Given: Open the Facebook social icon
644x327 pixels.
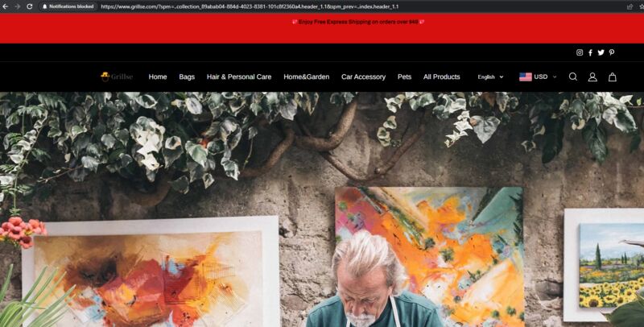Looking at the screenshot, I should pyautogui.click(x=590, y=52).
